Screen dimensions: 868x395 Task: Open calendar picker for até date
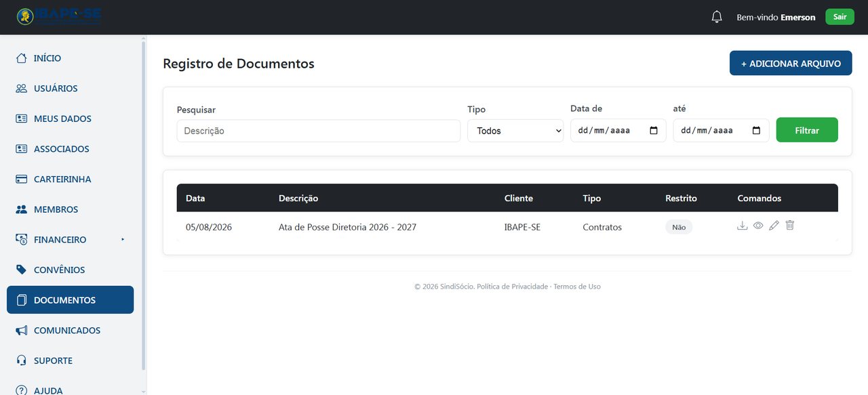point(757,131)
